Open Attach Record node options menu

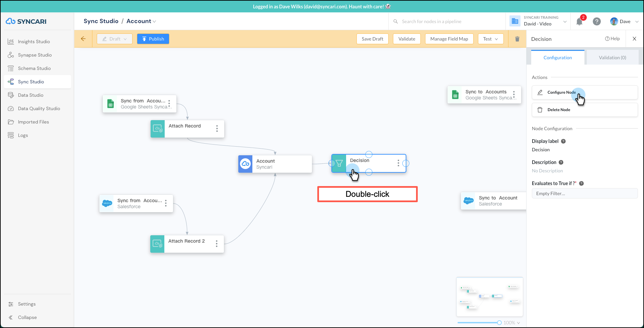pyautogui.click(x=217, y=129)
